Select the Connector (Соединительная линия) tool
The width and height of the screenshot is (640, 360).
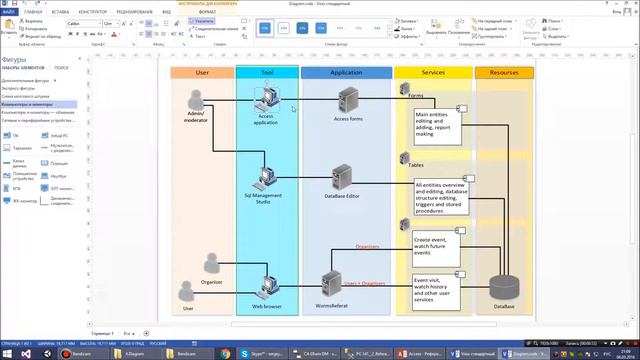(213, 29)
